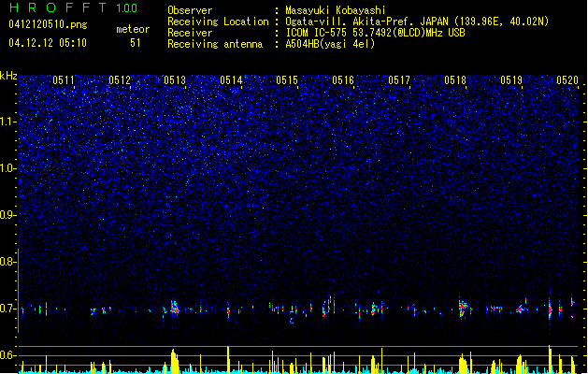
Task: Click the 1.1 kHz axis label
Action: coord(8,122)
